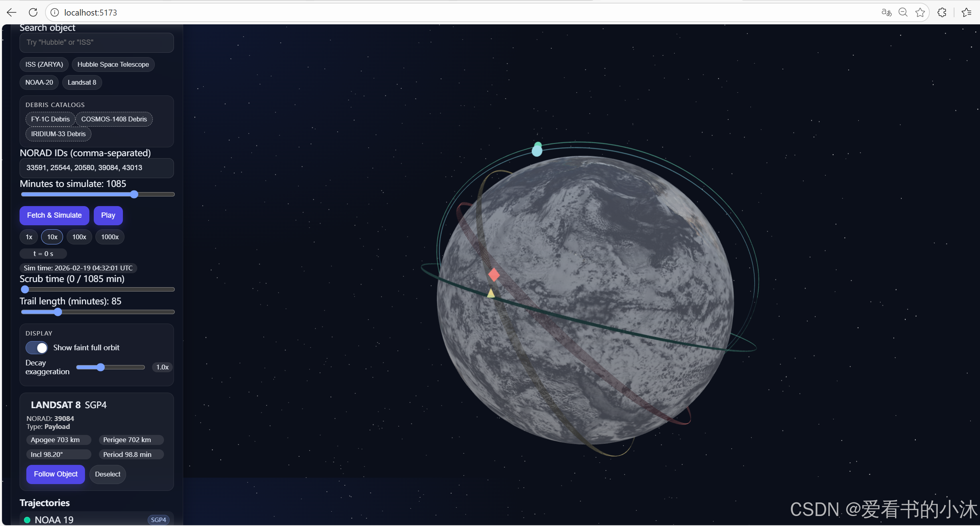This screenshot has height=526, width=980.
Task: Click the zoom magnifier icon
Action: pyautogui.click(x=903, y=12)
